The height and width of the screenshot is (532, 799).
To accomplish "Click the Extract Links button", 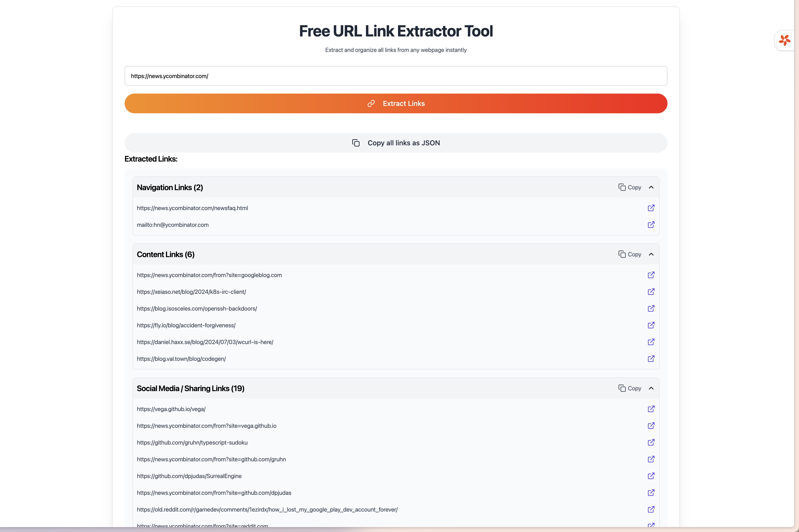I will coord(396,103).
